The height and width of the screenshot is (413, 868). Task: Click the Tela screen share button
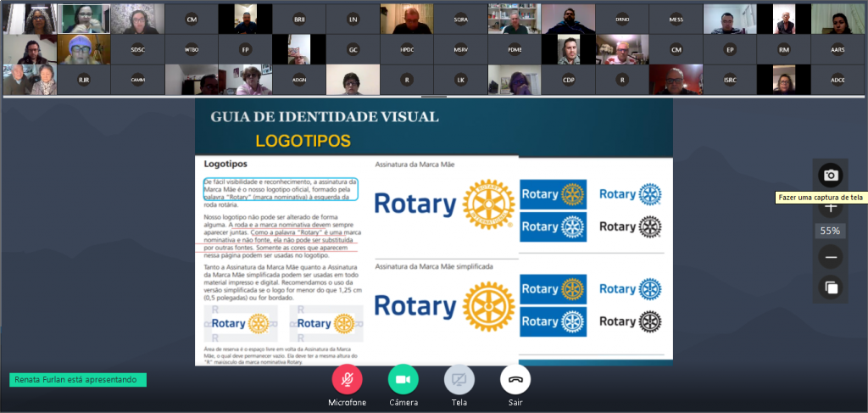point(459,379)
